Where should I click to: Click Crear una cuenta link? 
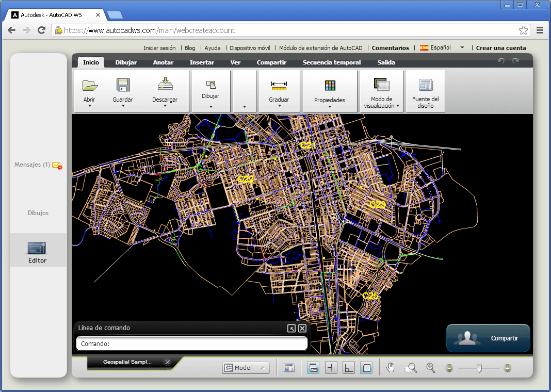pyautogui.click(x=501, y=48)
